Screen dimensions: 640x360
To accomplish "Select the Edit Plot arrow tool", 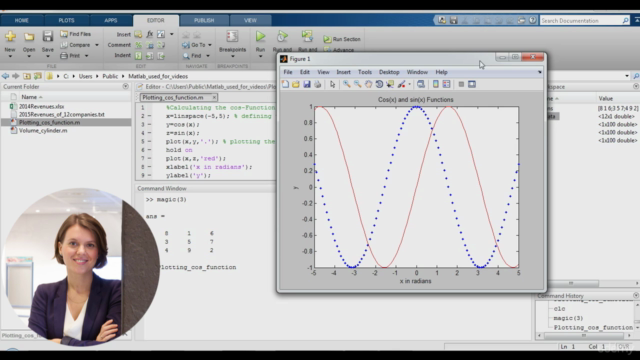I will (x=333, y=84).
